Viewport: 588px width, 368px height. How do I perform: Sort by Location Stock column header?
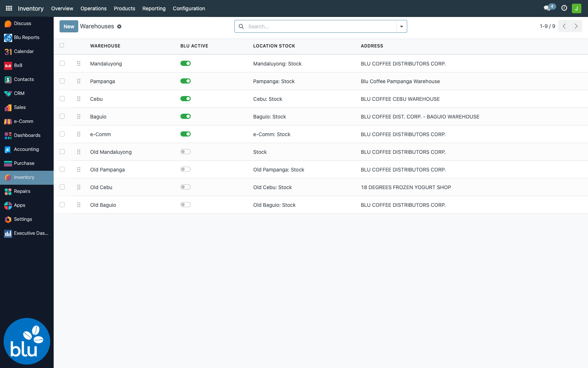coord(274,46)
